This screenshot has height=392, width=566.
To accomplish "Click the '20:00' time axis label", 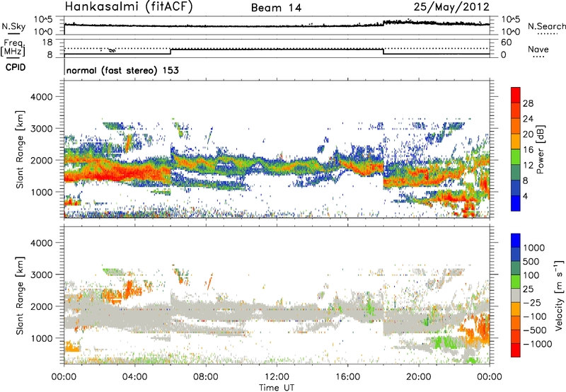I will [418, 377].
